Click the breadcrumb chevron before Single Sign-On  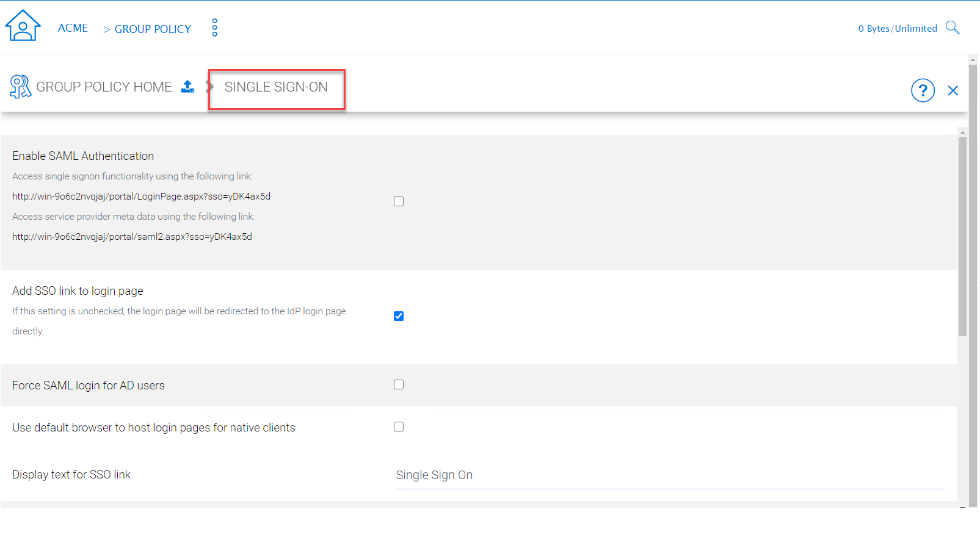click(209, 87)
